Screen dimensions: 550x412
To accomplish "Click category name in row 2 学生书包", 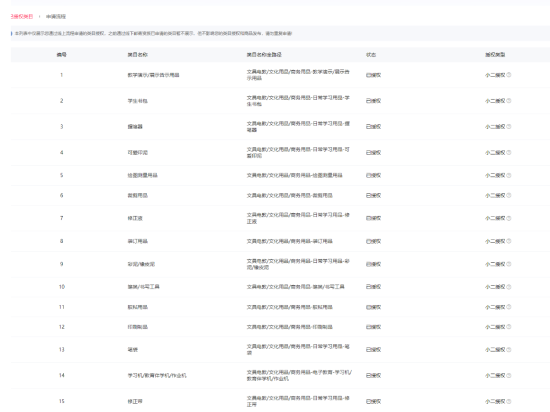I will pyautogui.click(x=138, y=101).
